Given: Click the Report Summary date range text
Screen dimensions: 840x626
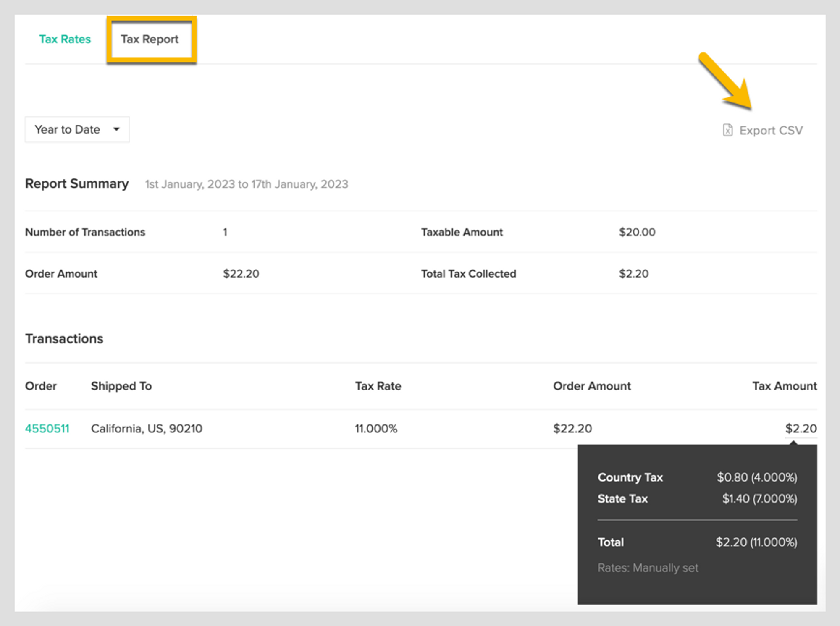Looking at the screenshot, I should tap(247, 184).
